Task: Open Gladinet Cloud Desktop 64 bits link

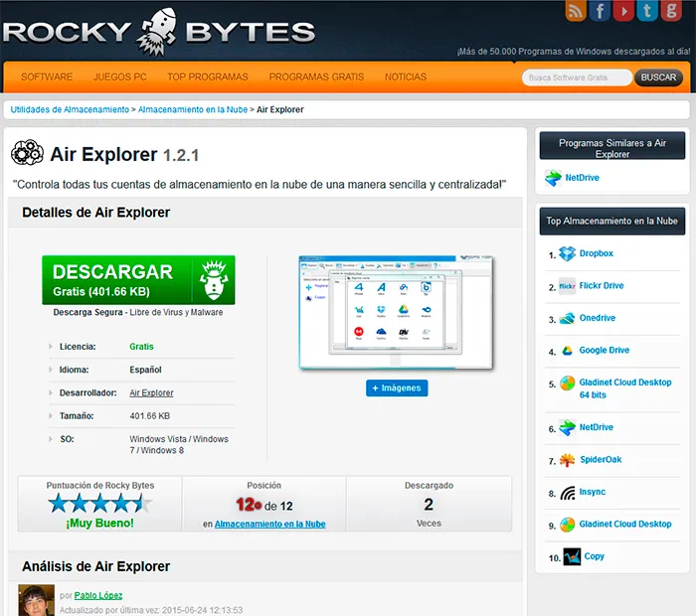Action: pyautogui.click(x=625, y=388)
